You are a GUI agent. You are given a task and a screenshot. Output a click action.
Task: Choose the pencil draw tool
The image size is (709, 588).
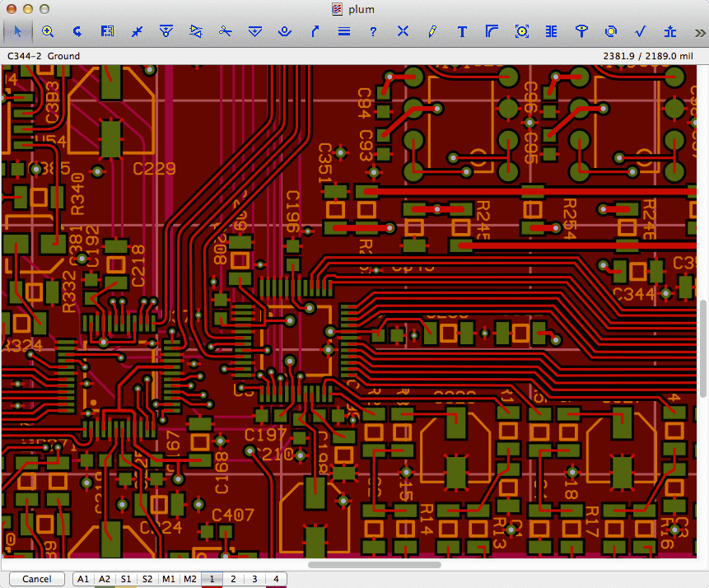pyautogui.click(x=432, y=31)
